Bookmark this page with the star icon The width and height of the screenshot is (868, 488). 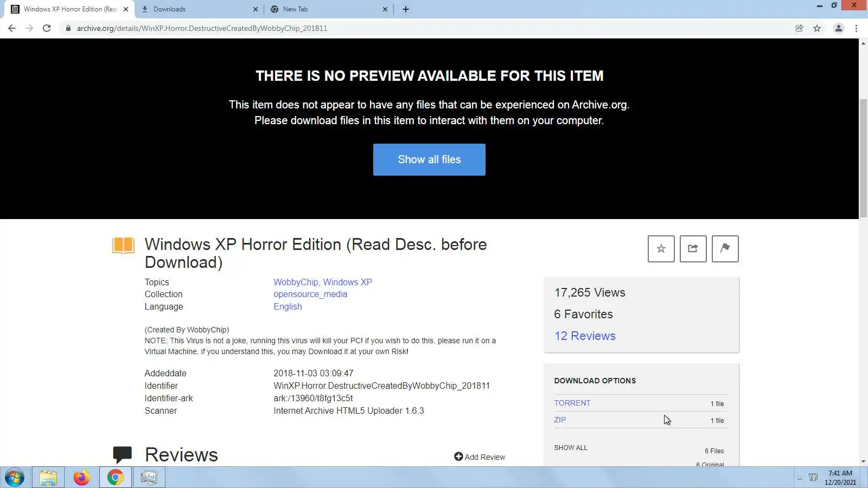(x=817, y=28)
